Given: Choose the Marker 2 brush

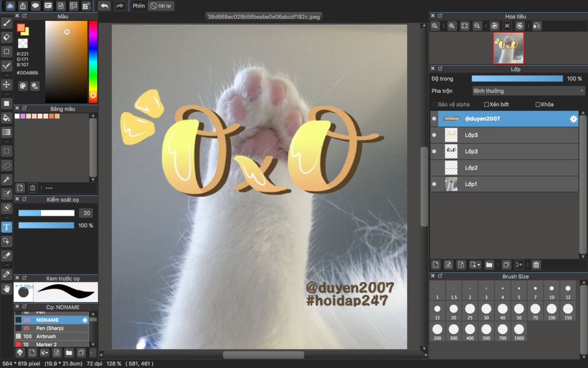Looking at the screenshot, I should click(x=52, y=344).
